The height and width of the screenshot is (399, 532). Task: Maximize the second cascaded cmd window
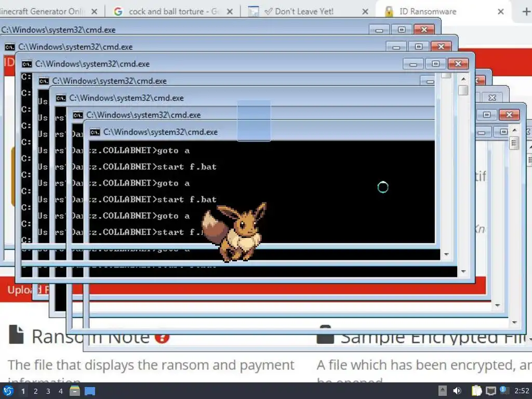point(419,47)
